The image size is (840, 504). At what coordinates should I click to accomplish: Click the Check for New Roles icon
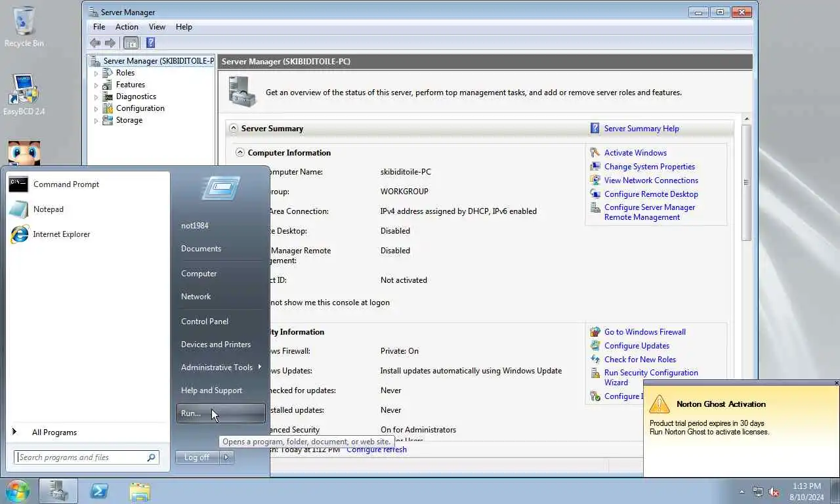pyautogui.click(x=595, y=360)
